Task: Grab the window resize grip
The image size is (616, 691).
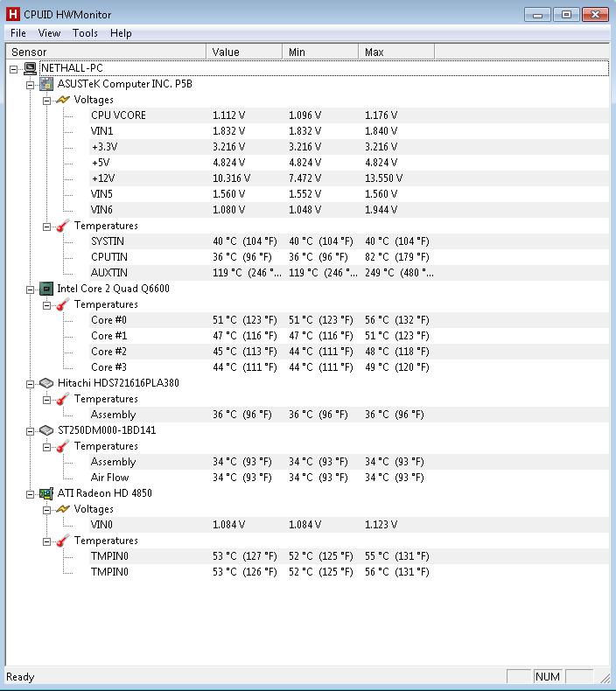Action: coord(605,678)
